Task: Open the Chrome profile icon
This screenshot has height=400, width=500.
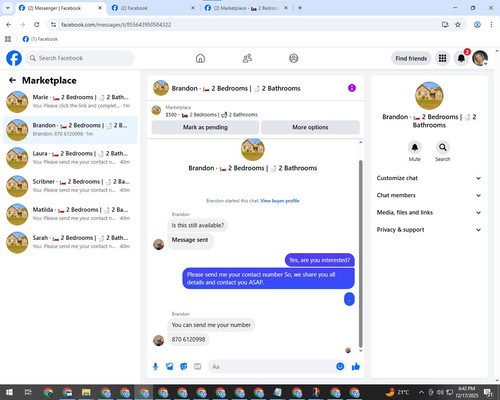Action: 477,24
